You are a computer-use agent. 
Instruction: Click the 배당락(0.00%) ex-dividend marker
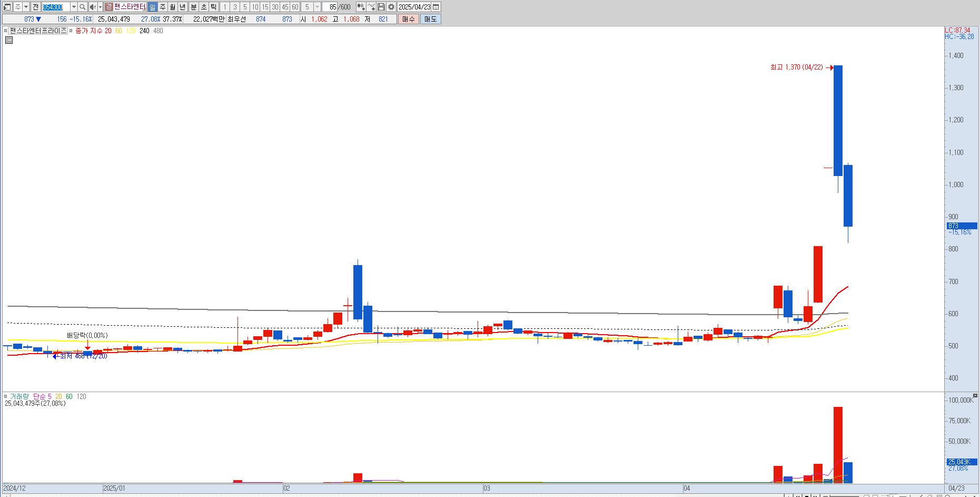pos(87,335)
